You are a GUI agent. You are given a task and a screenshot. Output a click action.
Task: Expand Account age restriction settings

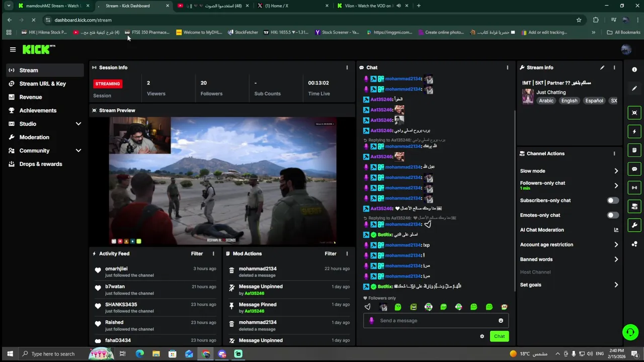[x=616, y=245]
